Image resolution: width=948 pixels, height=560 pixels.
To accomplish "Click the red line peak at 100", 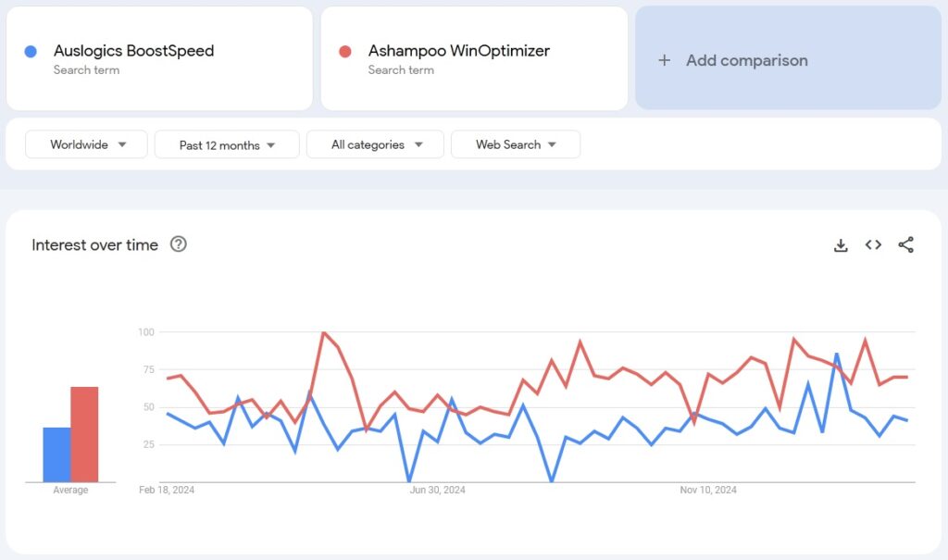I will pos(323,332).
